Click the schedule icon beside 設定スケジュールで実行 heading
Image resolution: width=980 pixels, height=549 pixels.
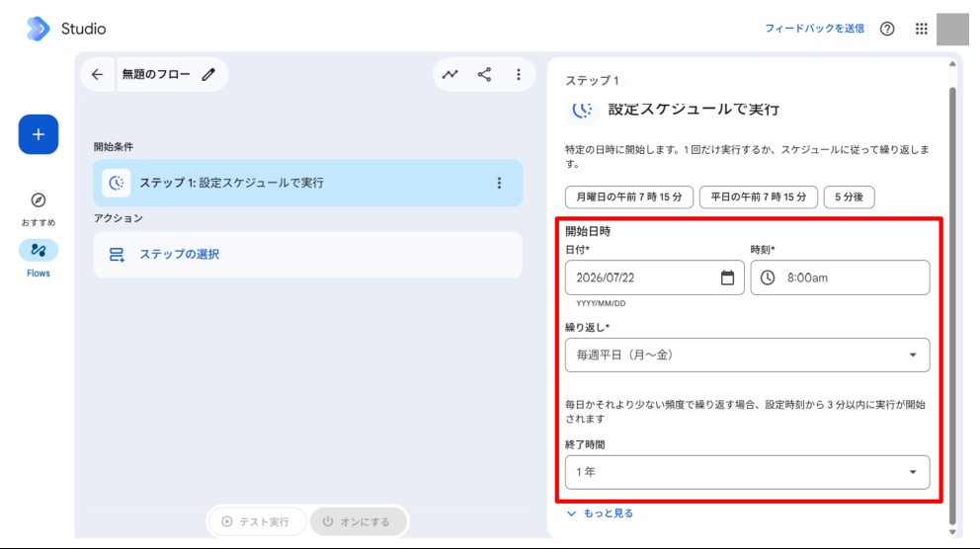tap(582, 110)
